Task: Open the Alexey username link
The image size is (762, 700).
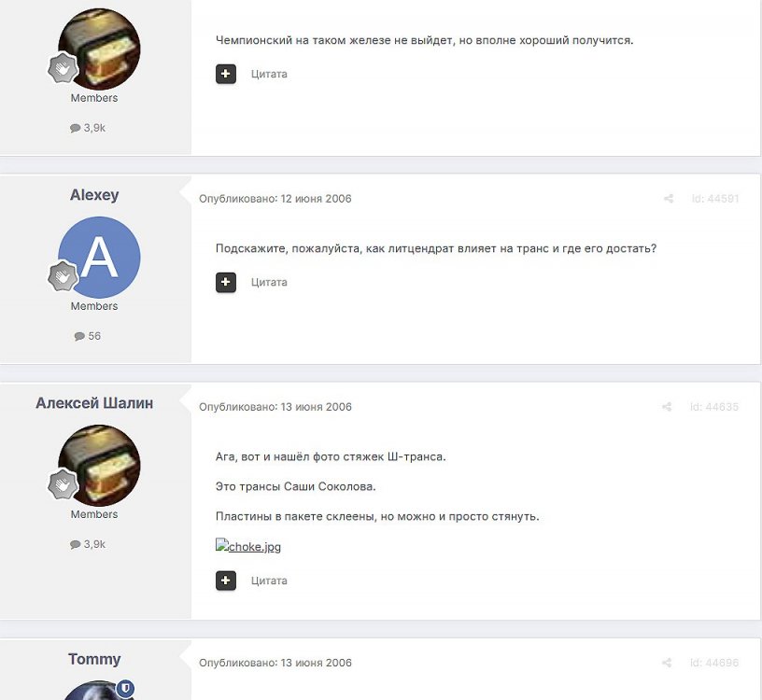Action: 94,195
